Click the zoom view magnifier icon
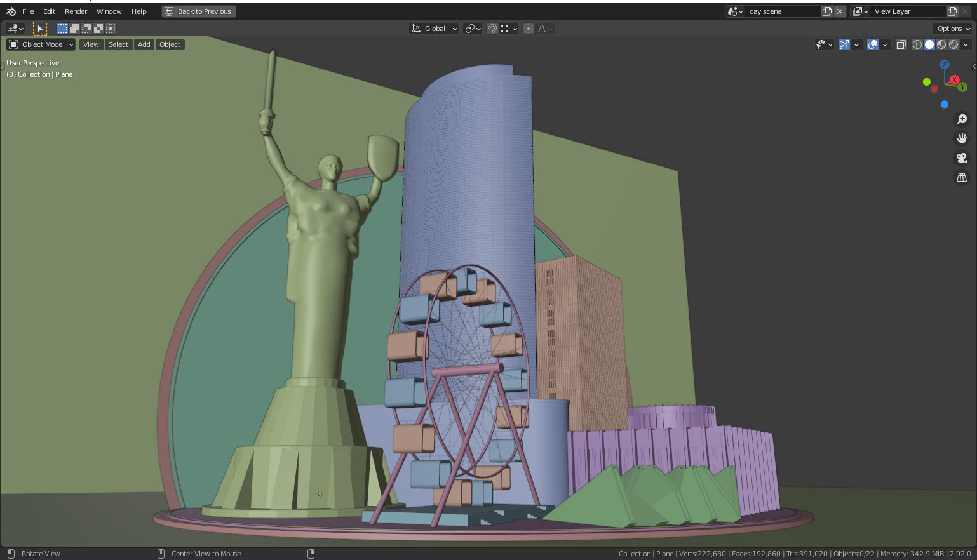The height and width of the screenshot is (560, 977). tap(962, 119)
